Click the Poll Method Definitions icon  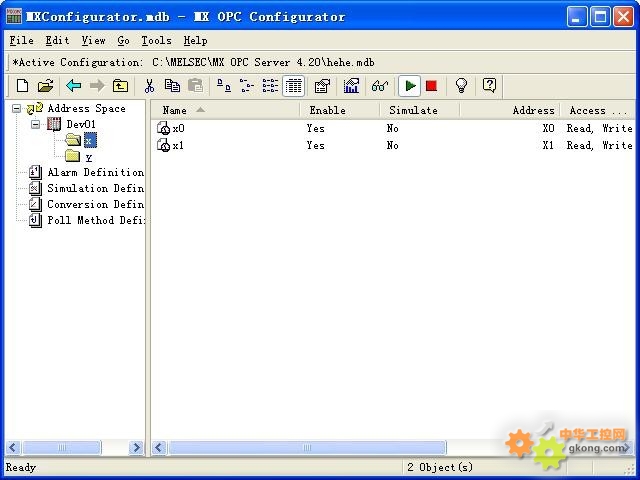(36, 220)
